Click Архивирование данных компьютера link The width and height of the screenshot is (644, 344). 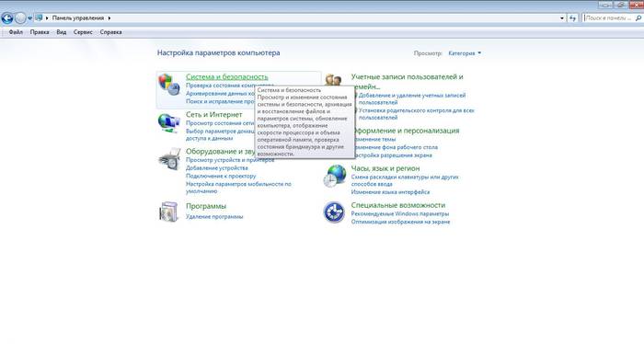click(221, 93)
